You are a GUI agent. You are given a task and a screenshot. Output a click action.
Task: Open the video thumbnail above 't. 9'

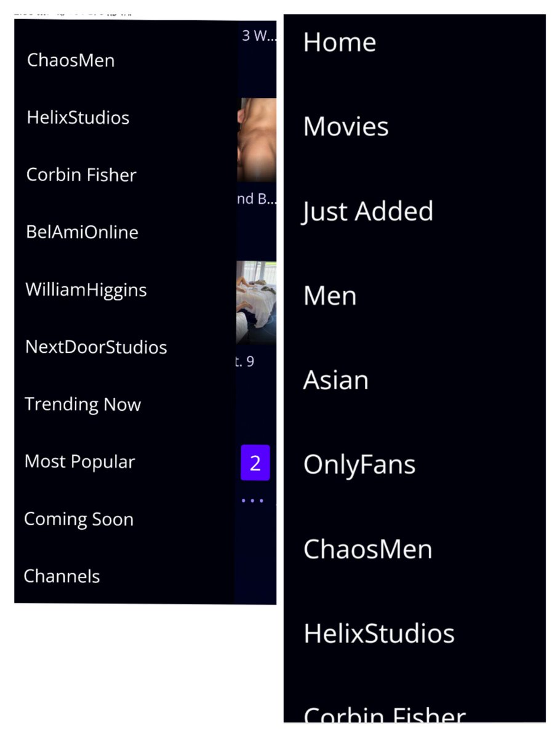point(257,302)
